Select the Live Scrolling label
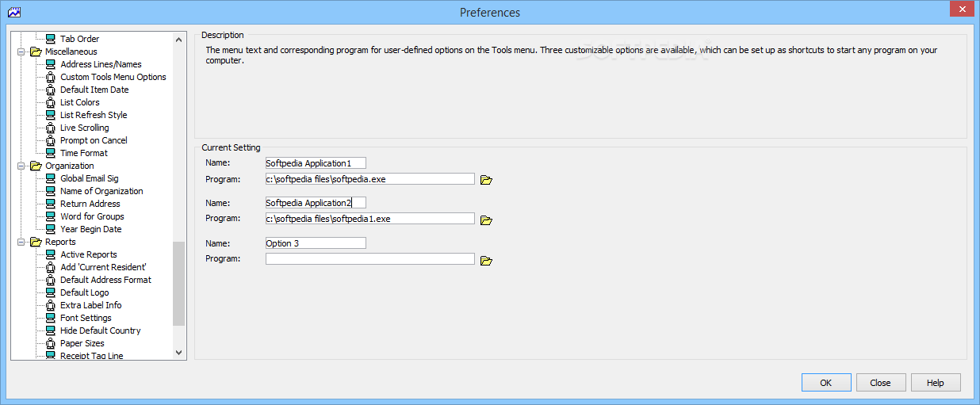This screenshot has width=980, height=405. pyautogui.click(x=85, y=128)
